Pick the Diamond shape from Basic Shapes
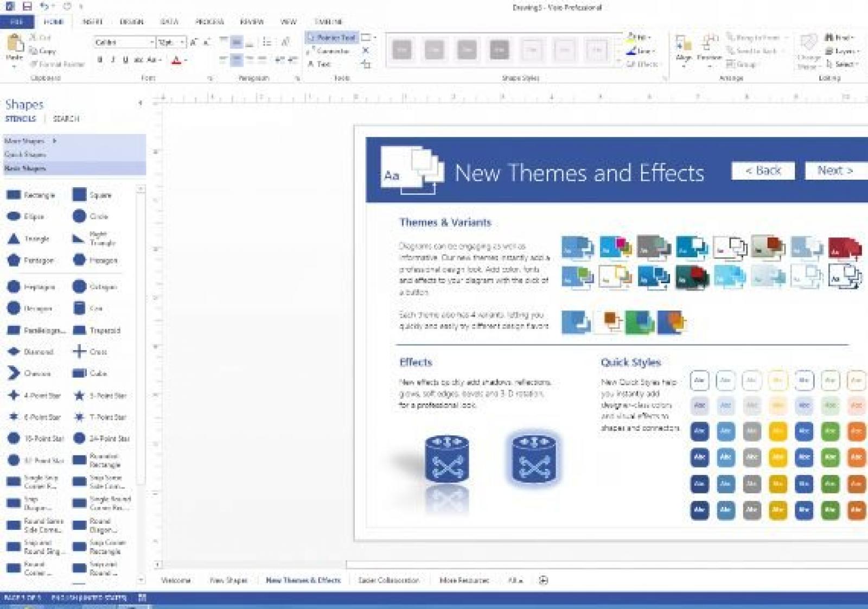The width and height of the screenshot is (868, 609). [14, 352]
